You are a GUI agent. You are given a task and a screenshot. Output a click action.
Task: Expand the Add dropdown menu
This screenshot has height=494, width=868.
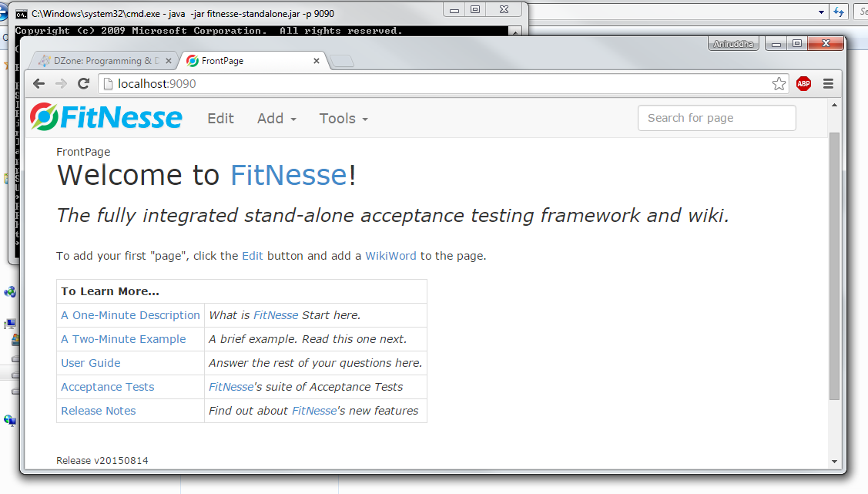click(x=276, y=119)
